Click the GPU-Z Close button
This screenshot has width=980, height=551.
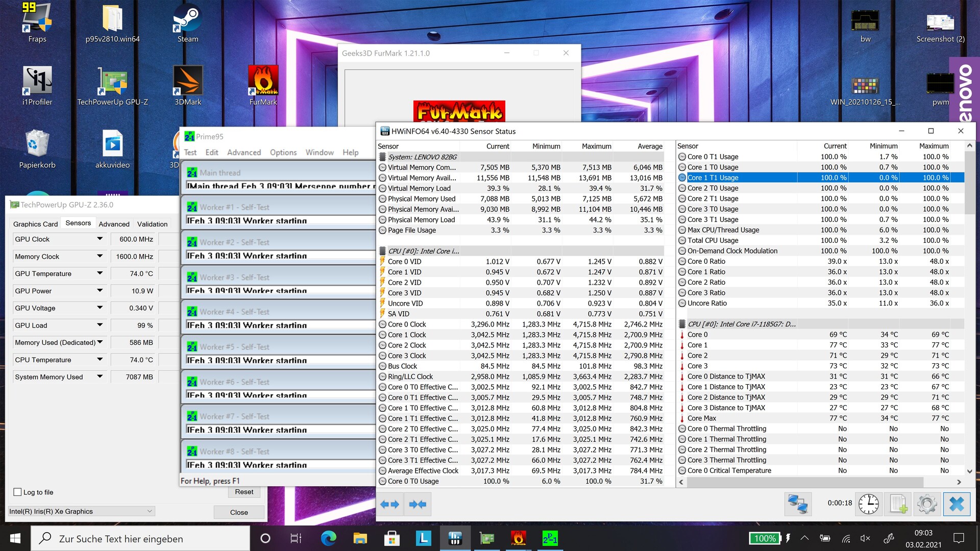(239, 512)
